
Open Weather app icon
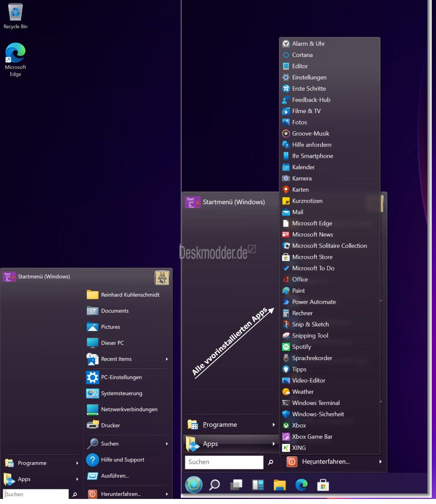[286, 392]
